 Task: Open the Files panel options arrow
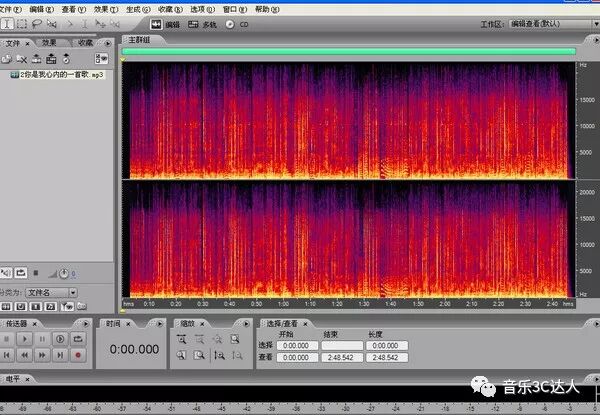point(108,43)
